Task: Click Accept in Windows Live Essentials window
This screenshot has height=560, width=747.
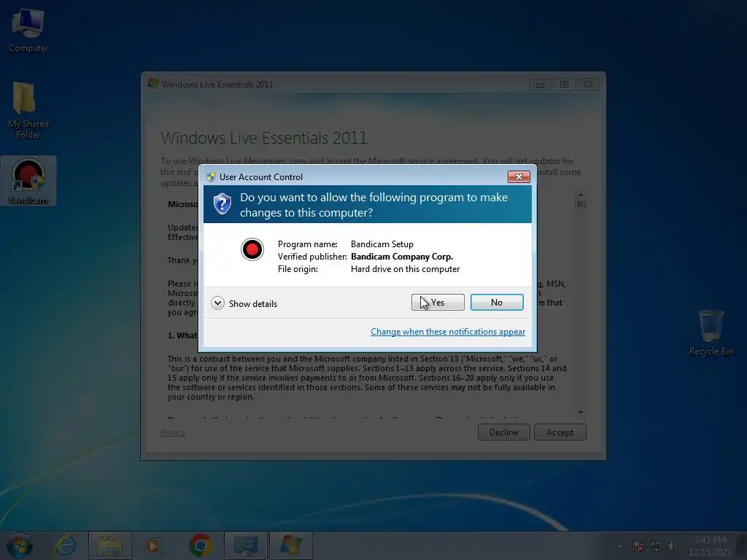Action: [560, 432]
